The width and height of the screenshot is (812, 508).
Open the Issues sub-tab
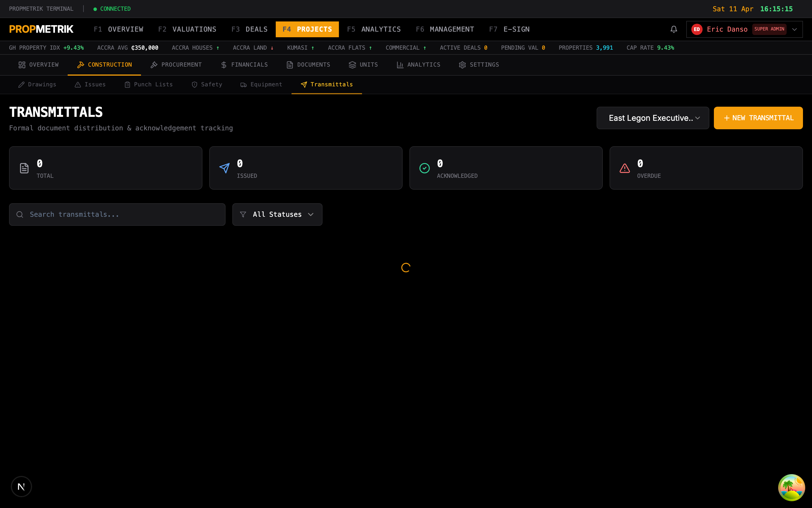(x=90, y=85)
